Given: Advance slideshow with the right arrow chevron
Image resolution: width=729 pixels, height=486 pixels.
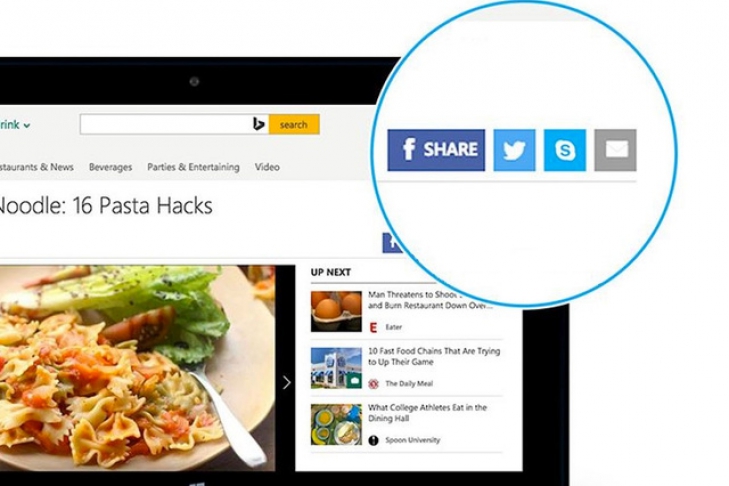Looking at the screenshot, I should point(286,383).
